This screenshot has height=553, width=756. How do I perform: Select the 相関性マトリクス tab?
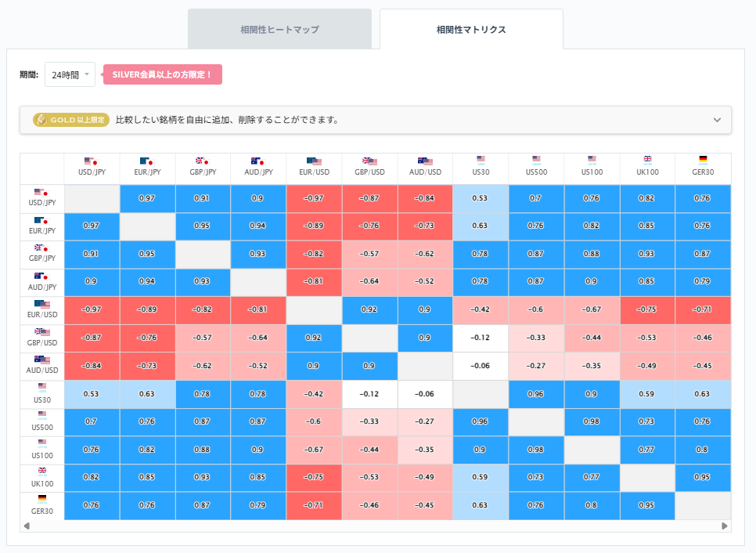(x=470, y=28)
